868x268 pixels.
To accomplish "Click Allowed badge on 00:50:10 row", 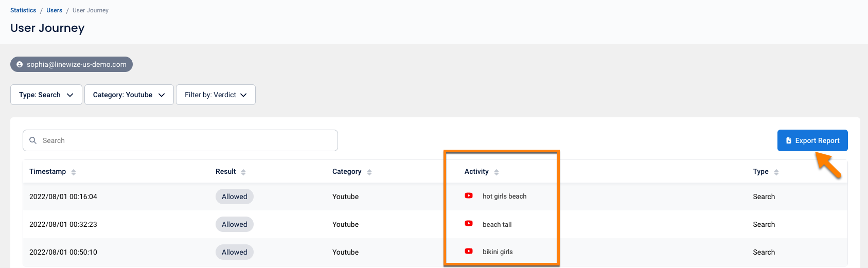I will (234, 252).
